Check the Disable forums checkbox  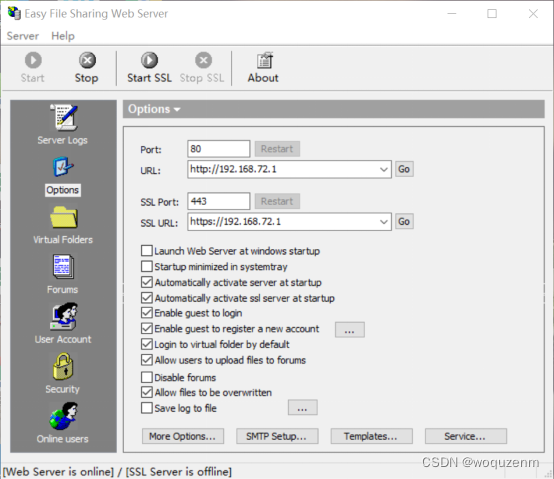[147, 377]
